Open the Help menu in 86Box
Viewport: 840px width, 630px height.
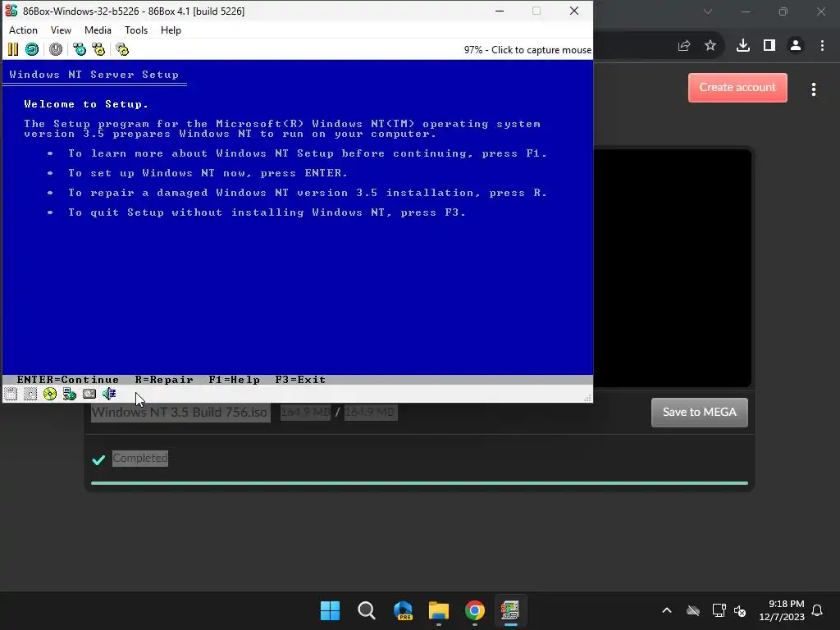click(171, 30)
